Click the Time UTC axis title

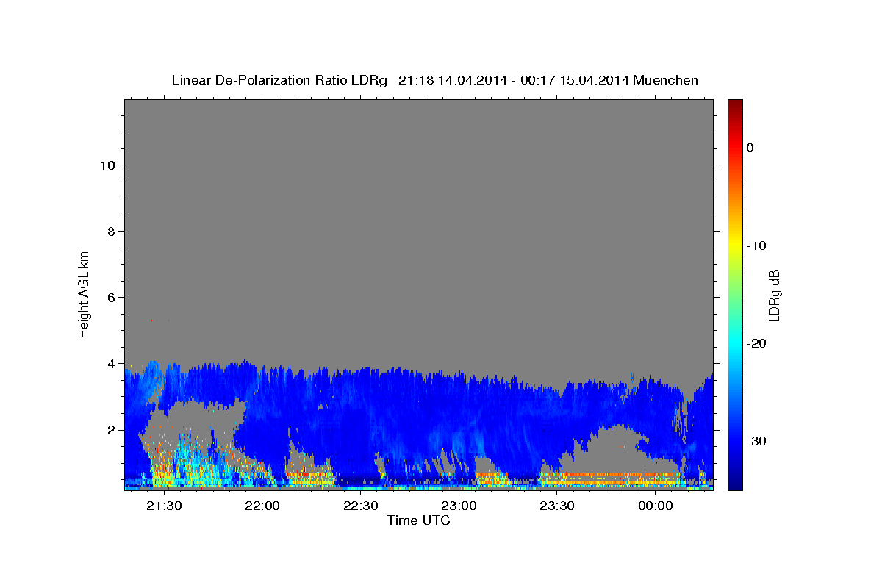[418, 520]
